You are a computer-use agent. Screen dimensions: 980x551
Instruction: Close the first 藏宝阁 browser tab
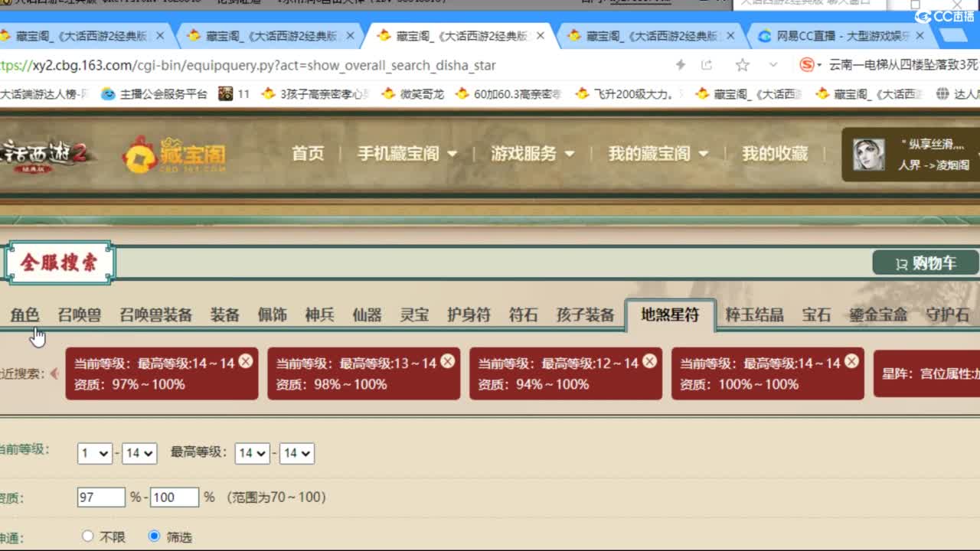(160, 35)
